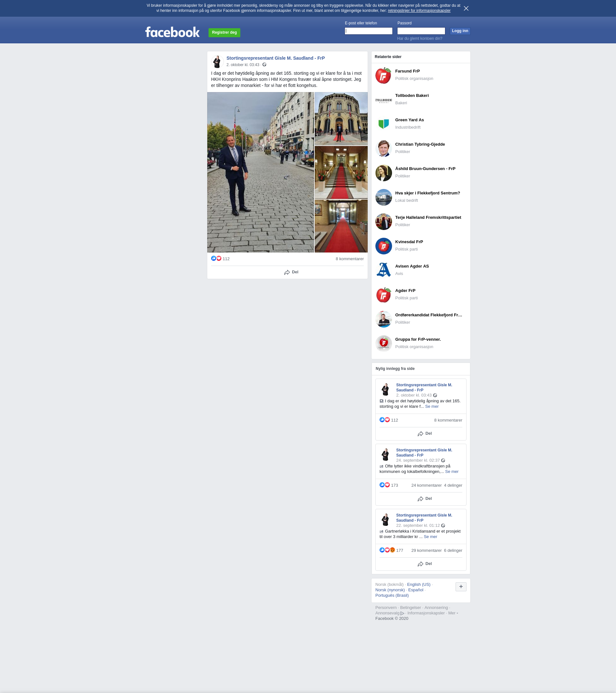Open retningslinjer for informasjonskapsler link
Screen dimensions: 616x693
pos(419,11)
